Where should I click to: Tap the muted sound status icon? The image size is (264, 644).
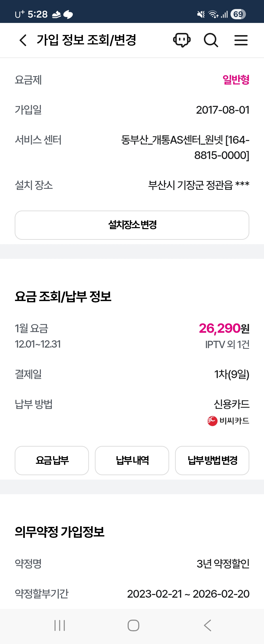pos(201,14)
